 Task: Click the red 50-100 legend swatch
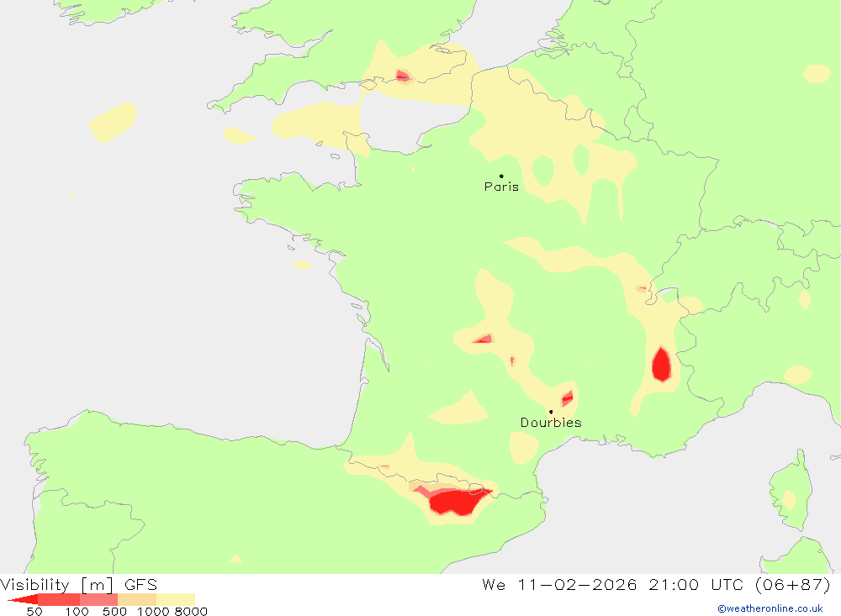(59, 599)
